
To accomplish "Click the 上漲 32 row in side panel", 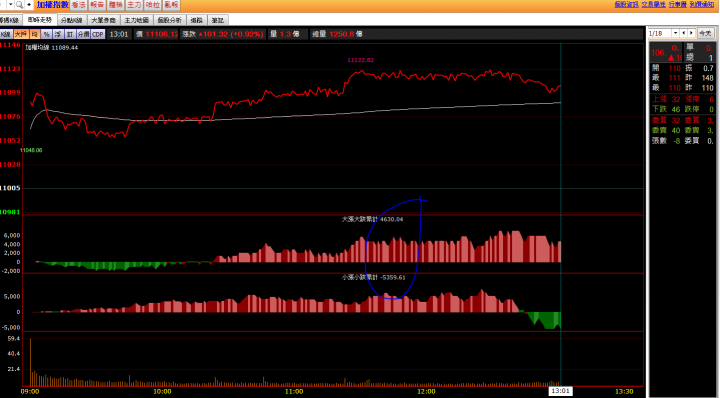I will tap(666, 99).
